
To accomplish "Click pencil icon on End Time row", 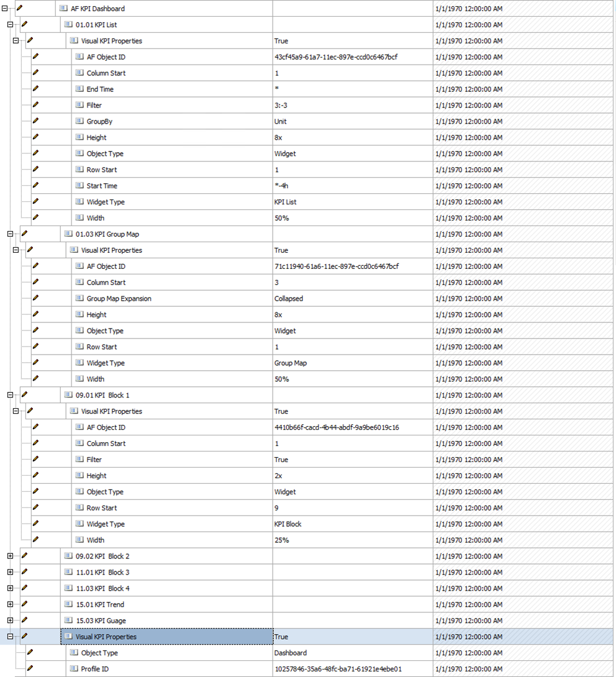I will tap(36, 89).
